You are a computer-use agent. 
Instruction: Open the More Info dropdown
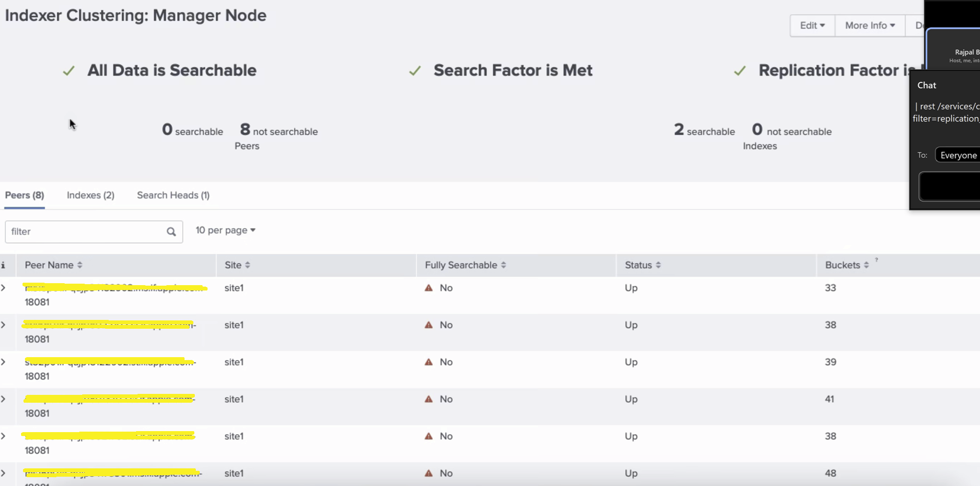coord(869,25)
